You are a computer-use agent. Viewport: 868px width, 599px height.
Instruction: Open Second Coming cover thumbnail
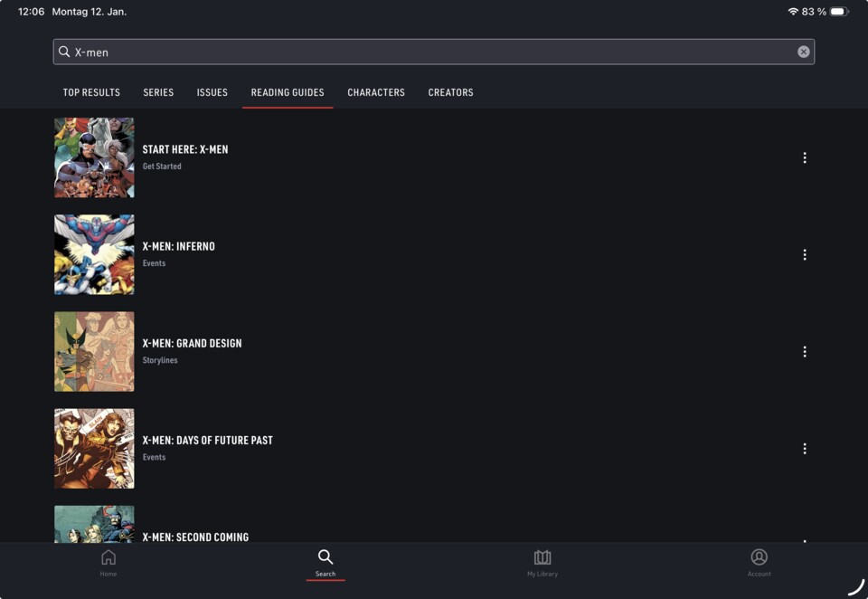point(94,524)
